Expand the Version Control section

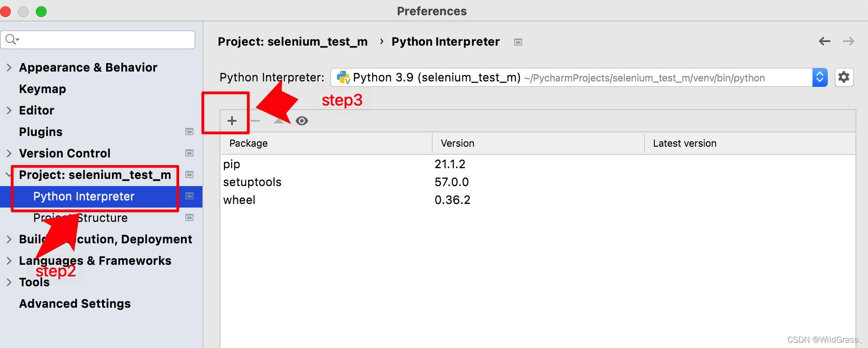(9, 153)
